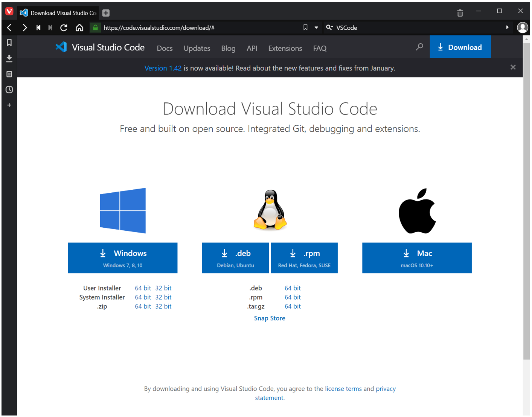
Task: Download System Installer 64 bit
Action: [143, 297]
